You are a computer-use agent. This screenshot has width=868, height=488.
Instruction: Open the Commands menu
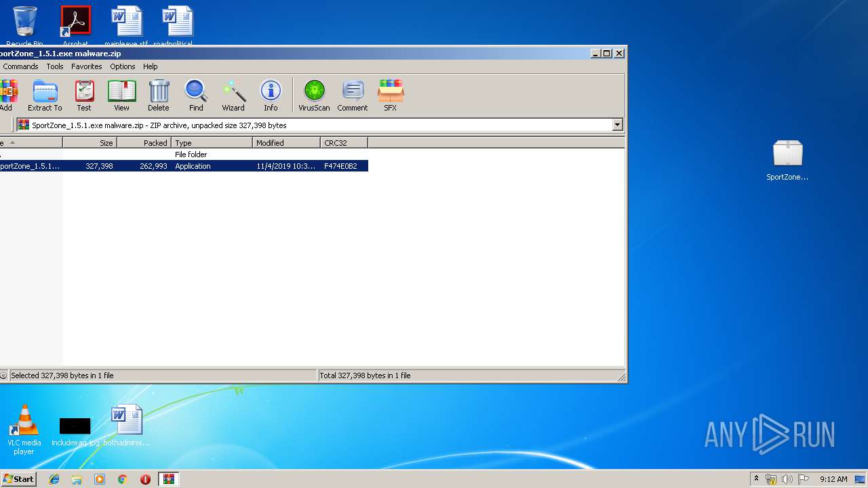(20, 66)
